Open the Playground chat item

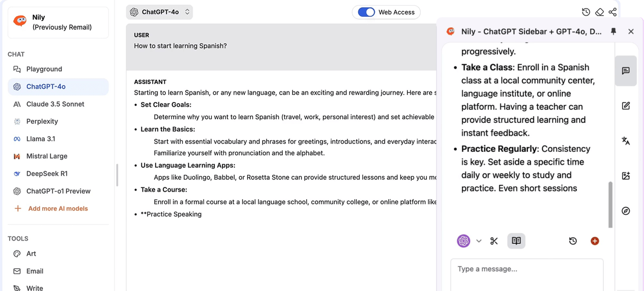pyautogui.click(x=44, y=69)
